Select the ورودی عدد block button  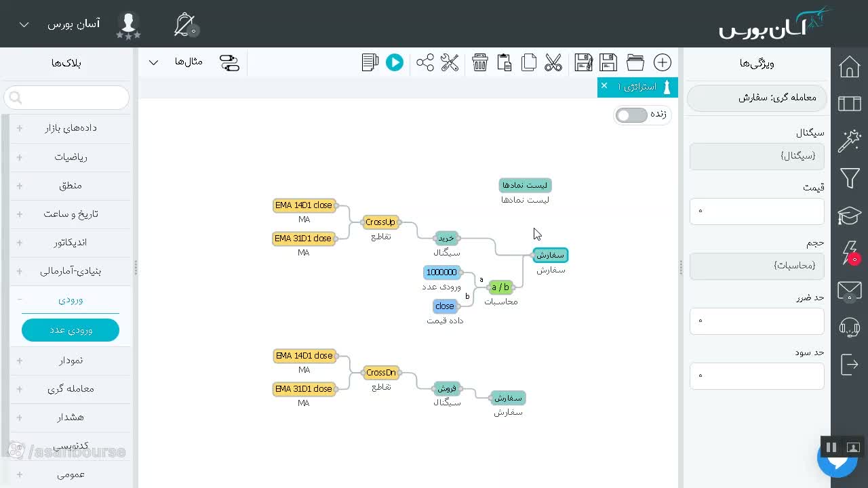coord(71,330)
